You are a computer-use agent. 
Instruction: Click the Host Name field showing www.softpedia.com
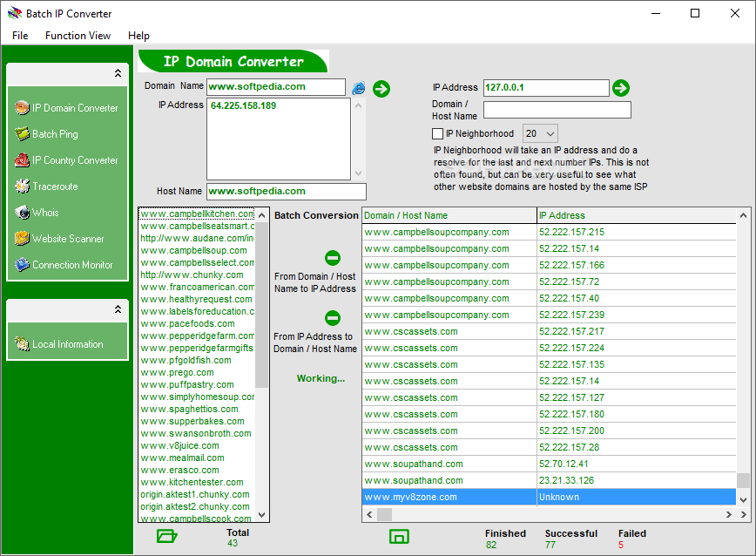[x=287, y=192]
